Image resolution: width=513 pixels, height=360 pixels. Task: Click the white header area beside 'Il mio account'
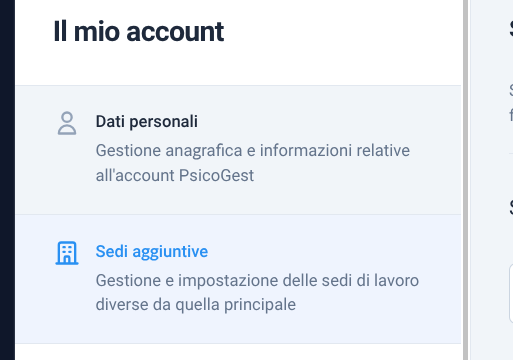(340, 32)
